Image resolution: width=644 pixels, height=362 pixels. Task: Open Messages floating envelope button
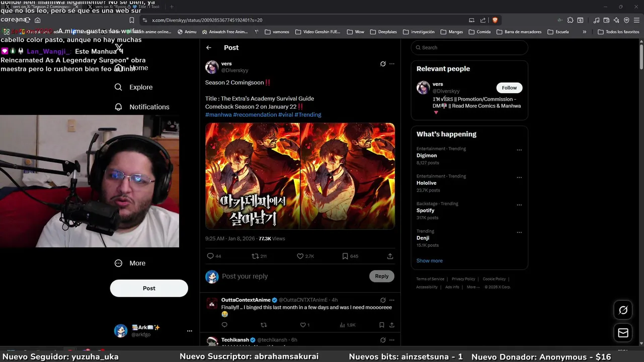(623, 333)
